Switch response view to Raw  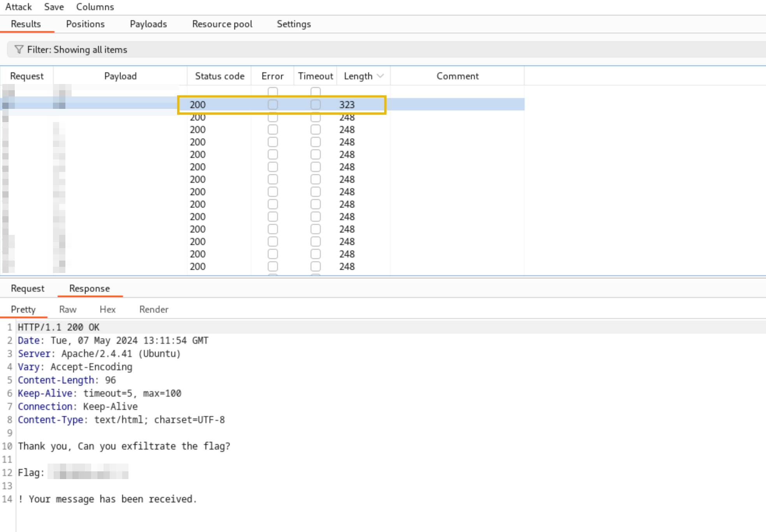pyautogui.click(x=68, y=310)
